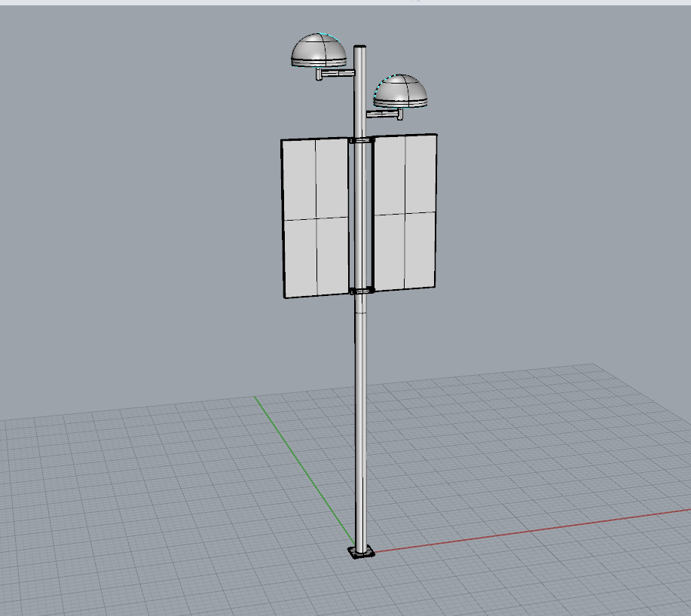Select the top banner bracket on the pole
This screenshot has height=616, width=691.
(362, 141)
